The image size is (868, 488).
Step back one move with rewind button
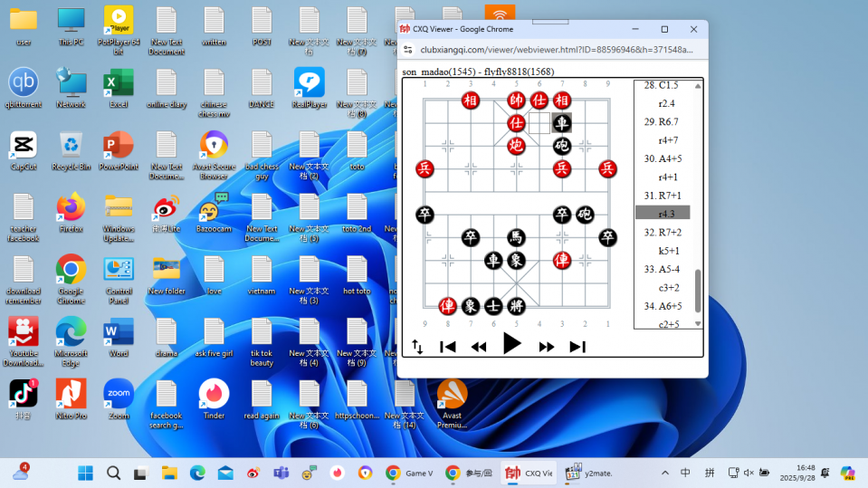[479, 347]
